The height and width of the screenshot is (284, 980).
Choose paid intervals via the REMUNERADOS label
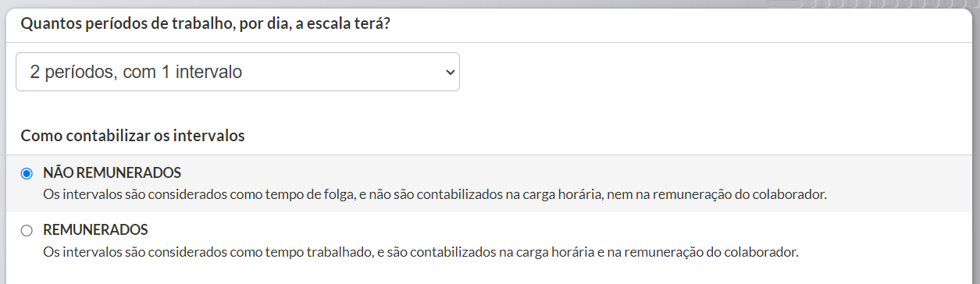[x=95, y=230]
